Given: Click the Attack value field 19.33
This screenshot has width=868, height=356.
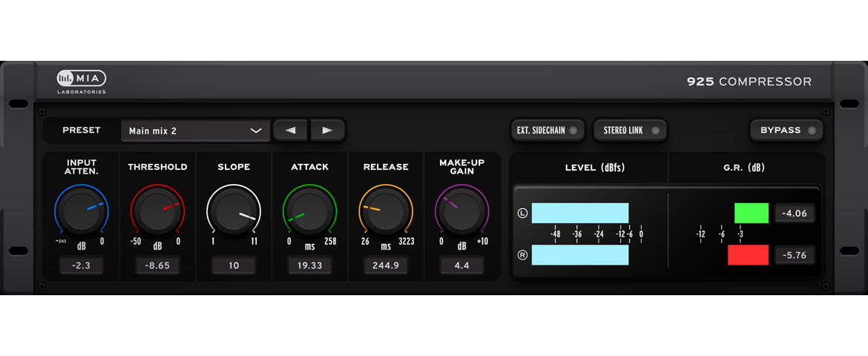Looking at the screenshot, I should 309,266.
